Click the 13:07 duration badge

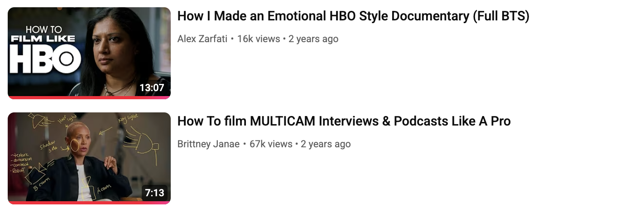(152, 87)
